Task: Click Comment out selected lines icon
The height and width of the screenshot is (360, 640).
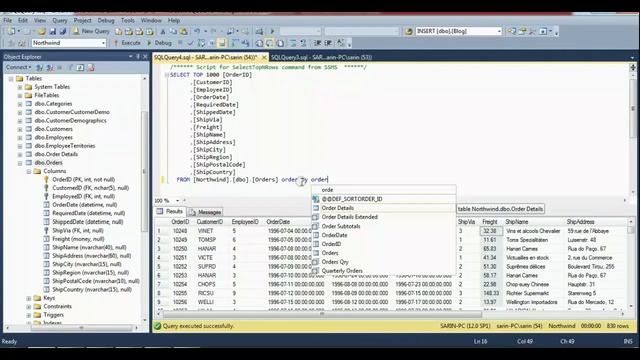Action: (293, 43)
